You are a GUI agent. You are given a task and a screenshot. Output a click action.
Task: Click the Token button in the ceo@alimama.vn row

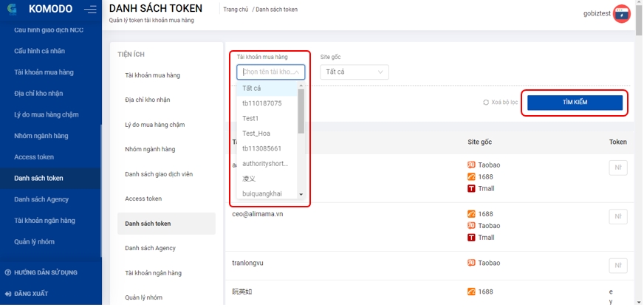pos(617,217)
